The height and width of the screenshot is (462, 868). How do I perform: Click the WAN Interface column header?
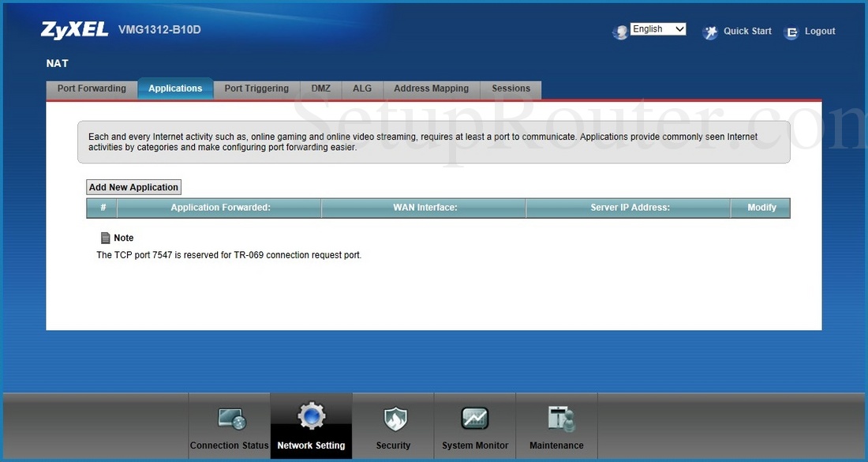pos(424,208)
